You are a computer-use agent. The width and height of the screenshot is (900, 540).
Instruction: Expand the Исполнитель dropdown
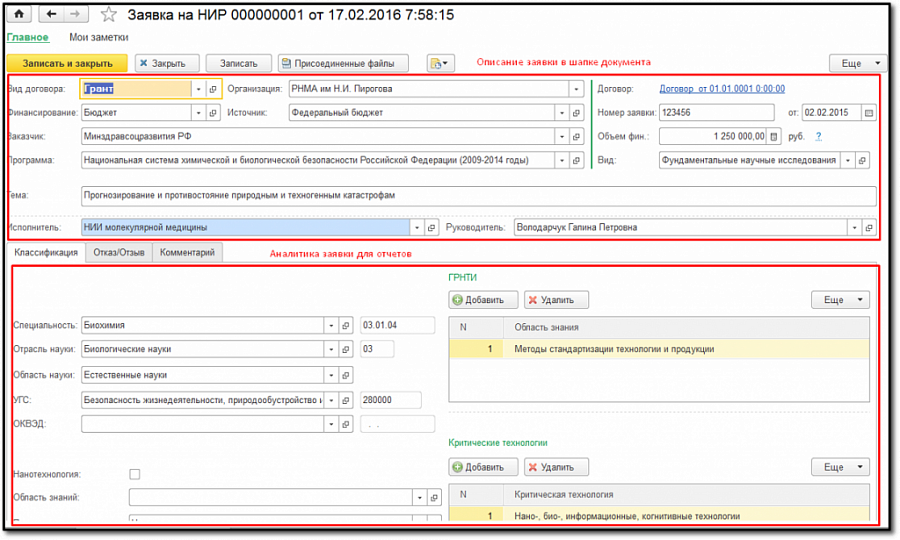click(417, 228)
